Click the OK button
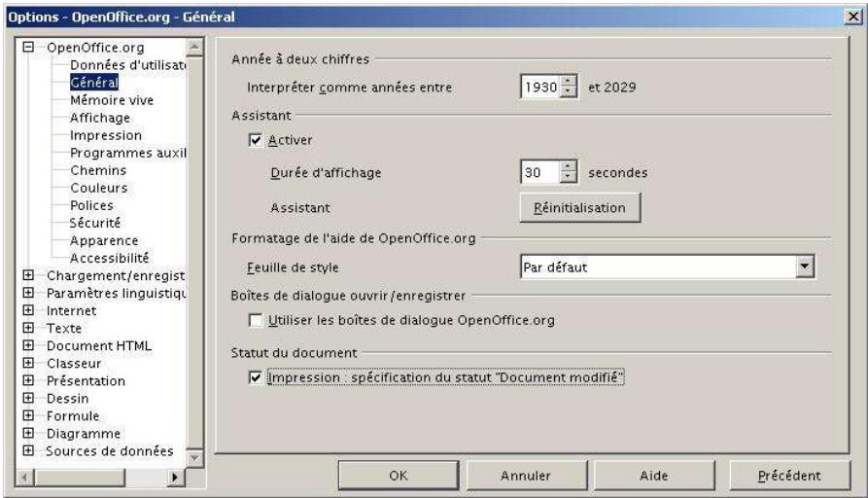This screenshot has width=868, height=498. [x=398, y=476]
